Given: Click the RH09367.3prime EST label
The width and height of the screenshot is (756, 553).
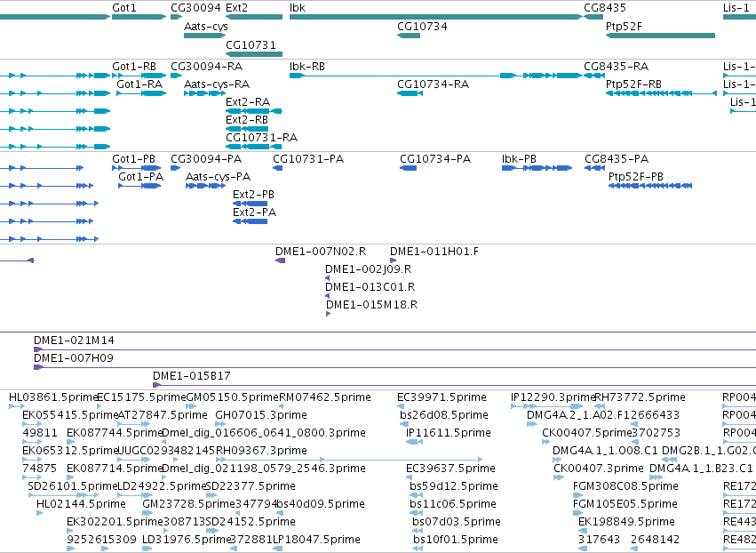Looking at the screenshot, I should click(x=261, y=451).
